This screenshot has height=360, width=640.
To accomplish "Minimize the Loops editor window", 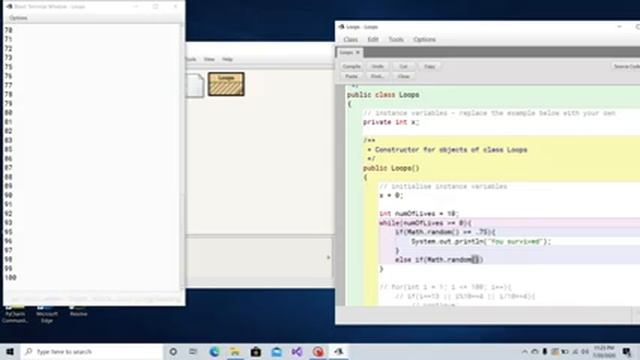I will click(619, 27).
